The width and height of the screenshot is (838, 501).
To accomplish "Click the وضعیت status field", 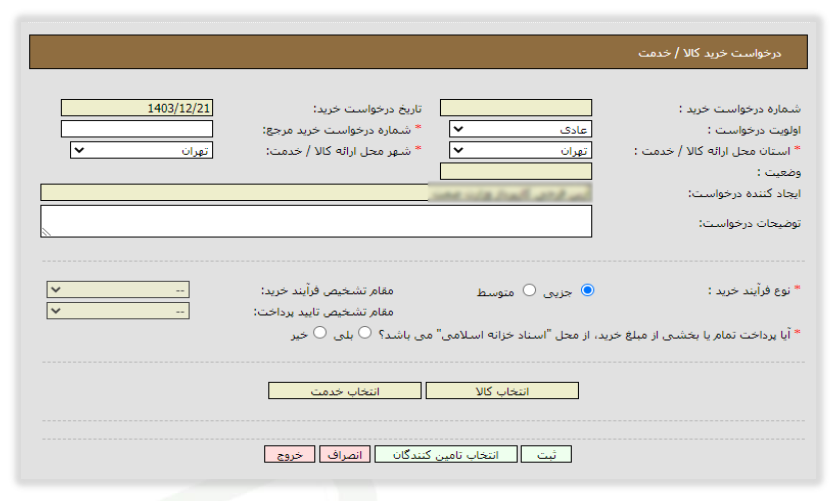I will pyautogui.click(x=516, y=172).
